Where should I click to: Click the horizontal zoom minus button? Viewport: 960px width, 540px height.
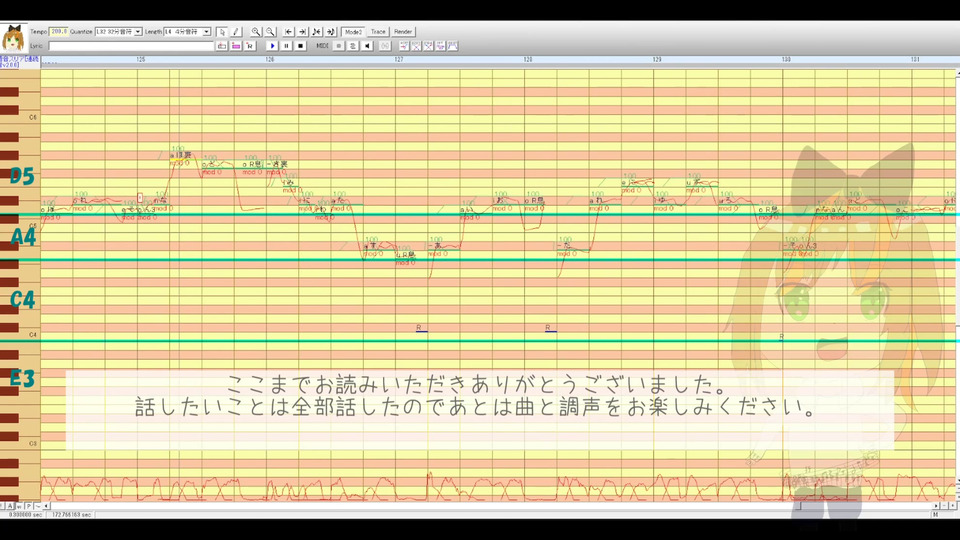944,506
